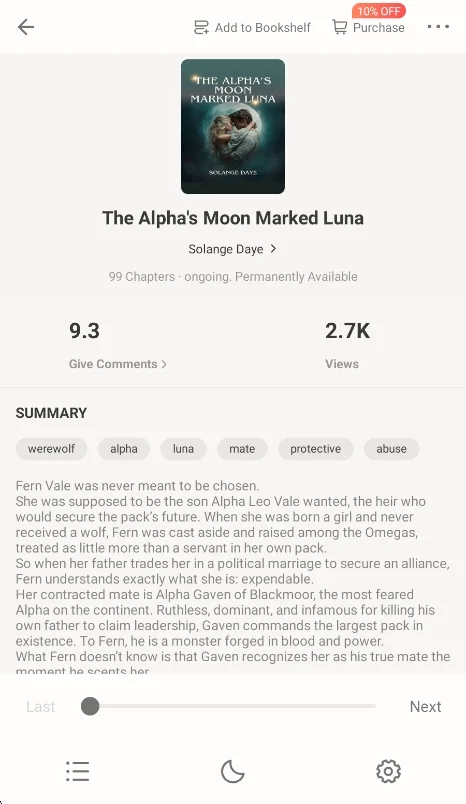466x804 pixels.
Task: Open author Solange Daye chevron
Action: tap(273, 249)
